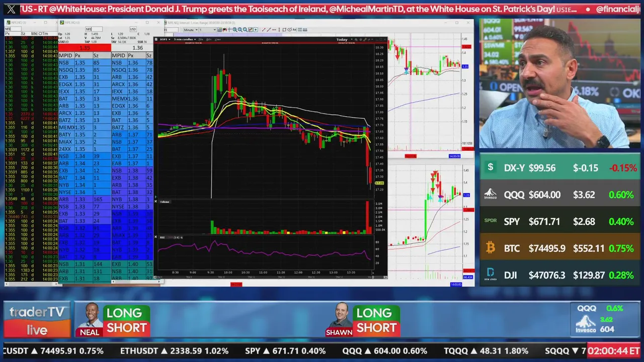Viewport: 644px width, 362px height.
Task: Select the second diagonal line drawing tool
Action: [x=269, y=30]
